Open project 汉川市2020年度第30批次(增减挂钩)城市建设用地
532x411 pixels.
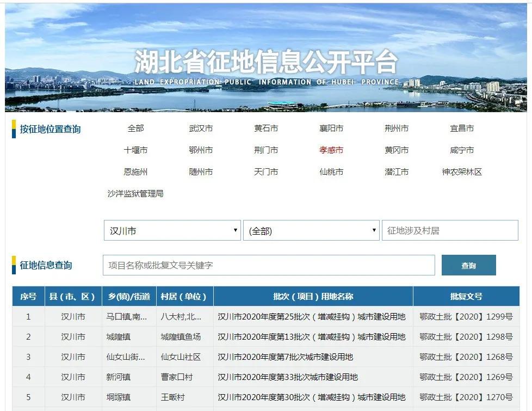click(x=312, y=397)
